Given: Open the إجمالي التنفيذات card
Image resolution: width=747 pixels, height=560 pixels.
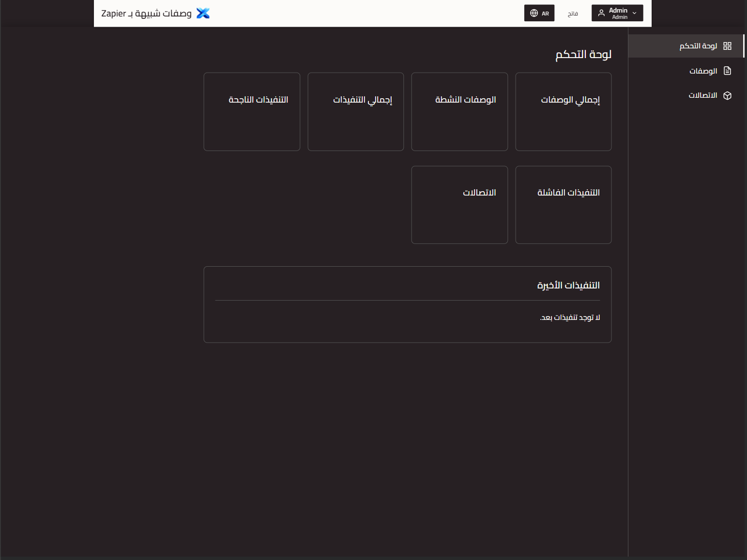Looking at the screenshot, I should tap(355, 111).
